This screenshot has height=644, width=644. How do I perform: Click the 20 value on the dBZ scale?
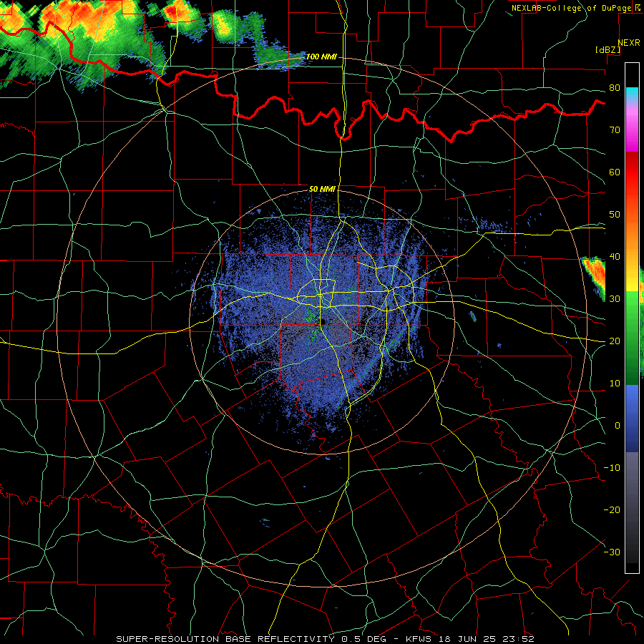615,341
